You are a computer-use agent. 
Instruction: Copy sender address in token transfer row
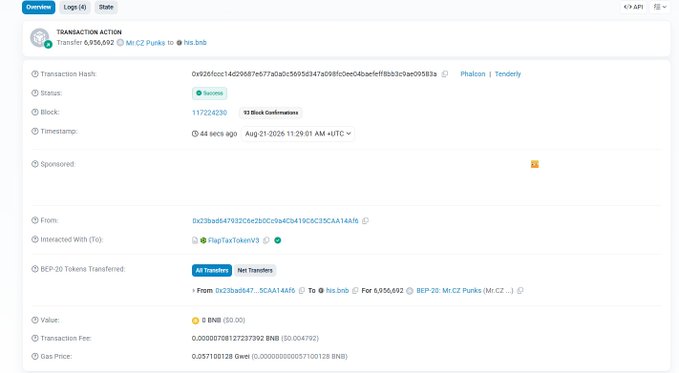(x=302, y=291)
